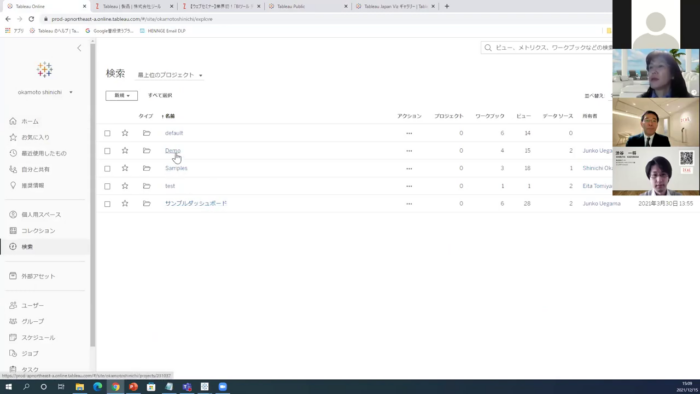Click the folder icon of サンプルダッシュボード

pos(146,203)
